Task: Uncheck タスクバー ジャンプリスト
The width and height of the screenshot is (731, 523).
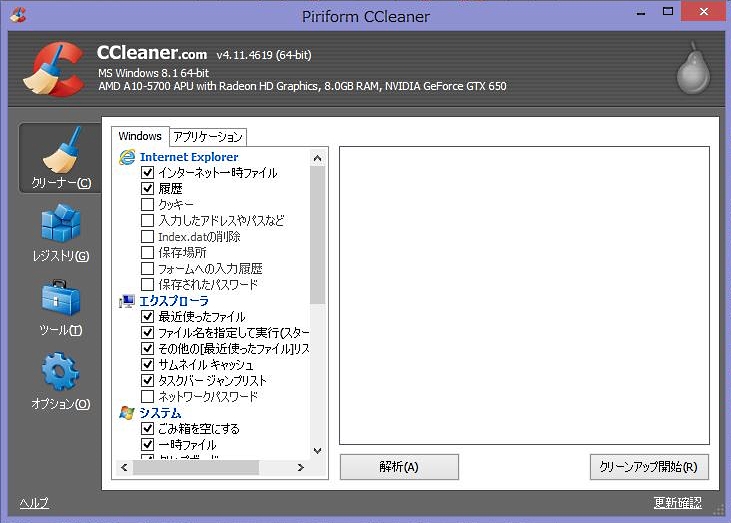Action: click(147, 380)
